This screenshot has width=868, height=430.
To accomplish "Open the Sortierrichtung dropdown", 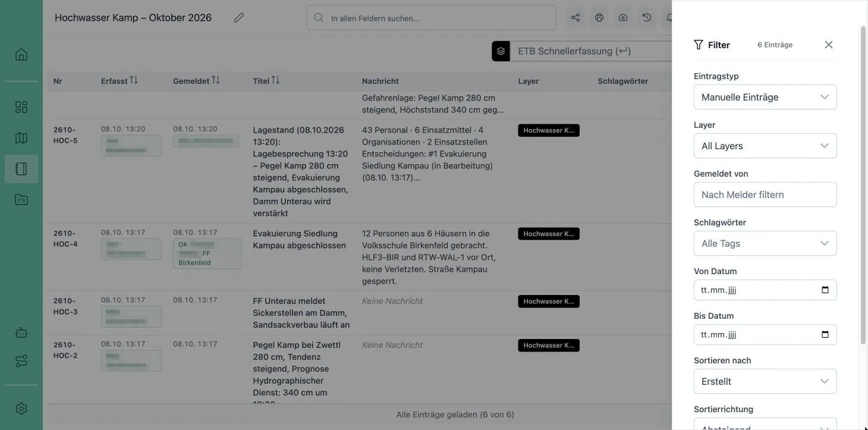I will click(x=765, y=424).
